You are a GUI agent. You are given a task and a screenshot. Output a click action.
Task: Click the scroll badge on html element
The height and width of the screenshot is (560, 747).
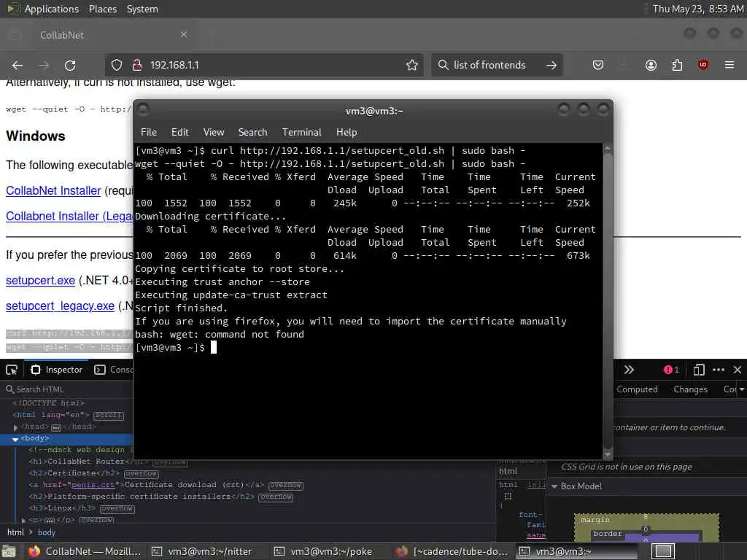pyautogui.click(x=109, y=415)
